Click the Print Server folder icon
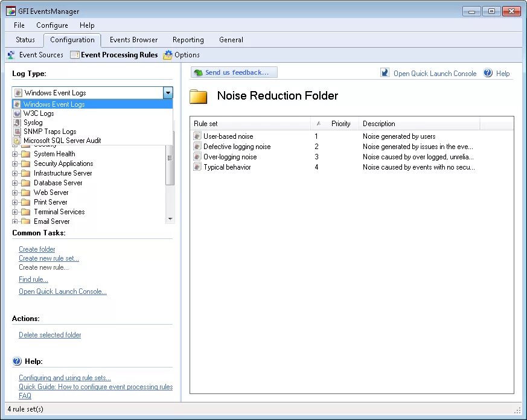This screenshot has width=527, height=420. pos(25,202)
